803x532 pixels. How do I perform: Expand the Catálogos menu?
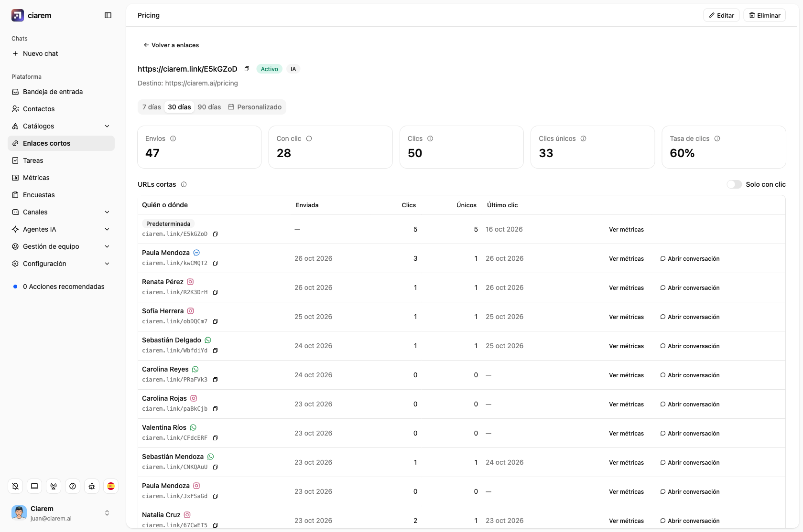(x=61, y=126)
